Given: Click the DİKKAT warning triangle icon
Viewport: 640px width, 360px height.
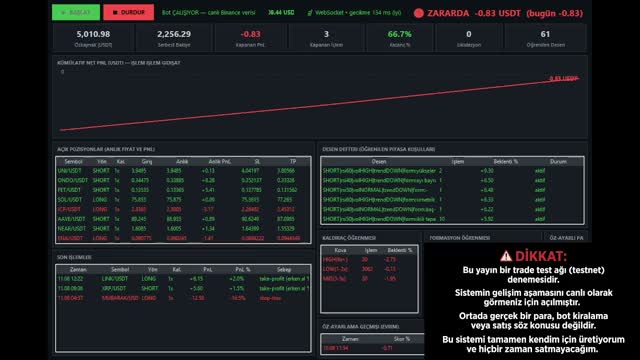Looking at the screenshot, I should 506,256.
